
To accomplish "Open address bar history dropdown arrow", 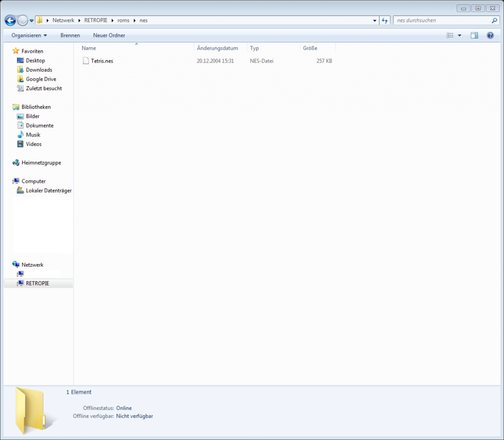I will (375, 20).
